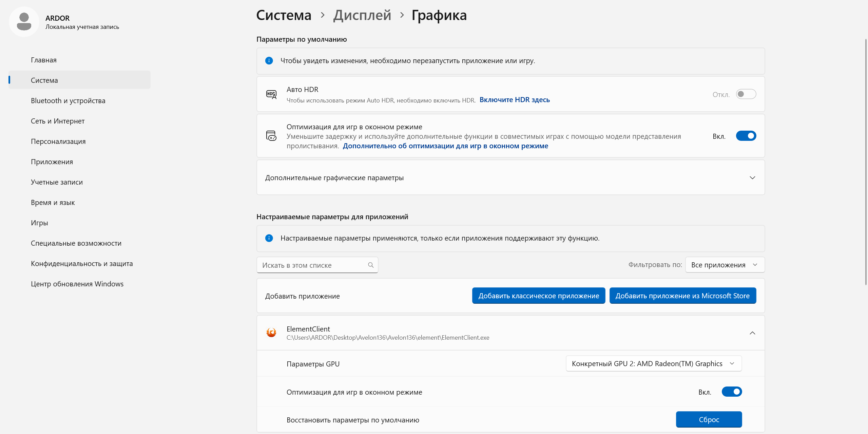Follow the Включите HDR здесь link
The height and width of the screenshot is (434, 868).
pos(515,99)
